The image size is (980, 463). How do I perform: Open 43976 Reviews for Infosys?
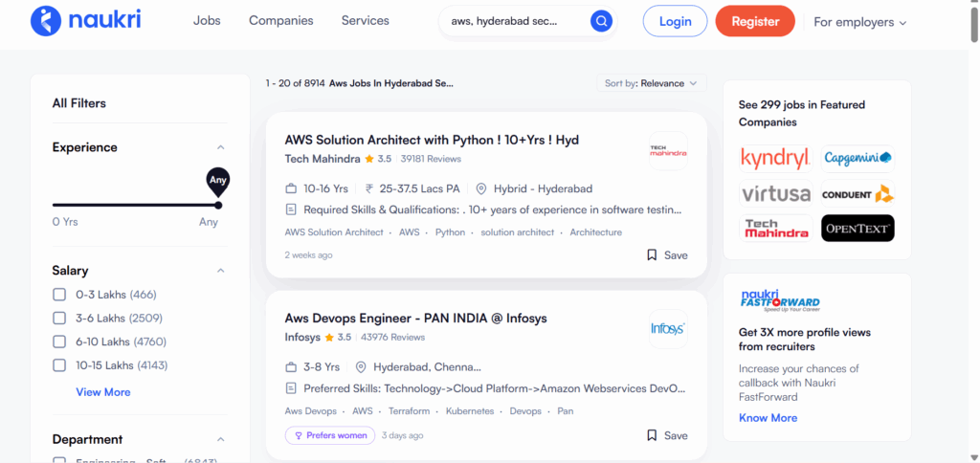392,338
